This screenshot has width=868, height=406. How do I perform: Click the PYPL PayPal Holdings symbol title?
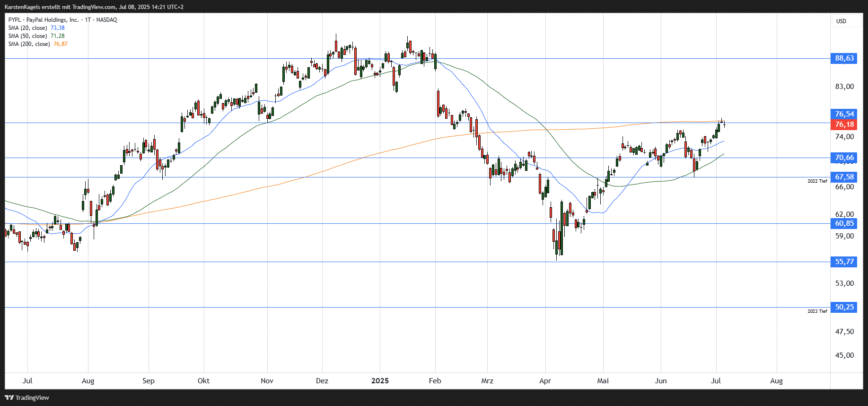click(62, 20)
